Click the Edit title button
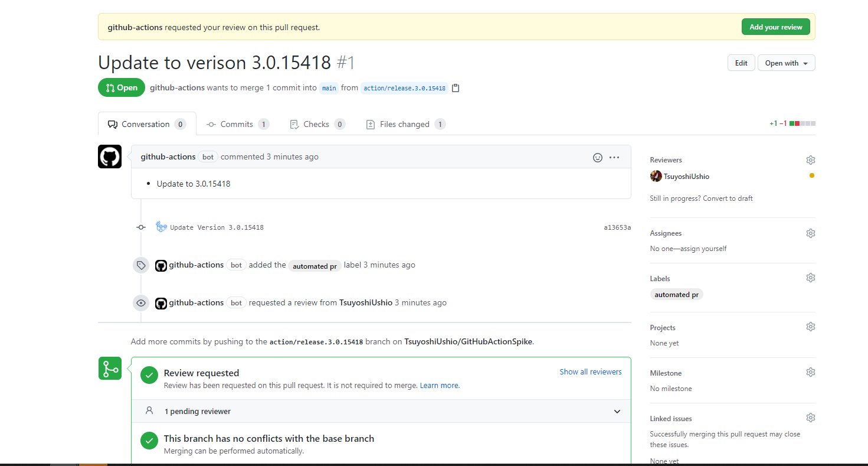 [x=741, y=63]
